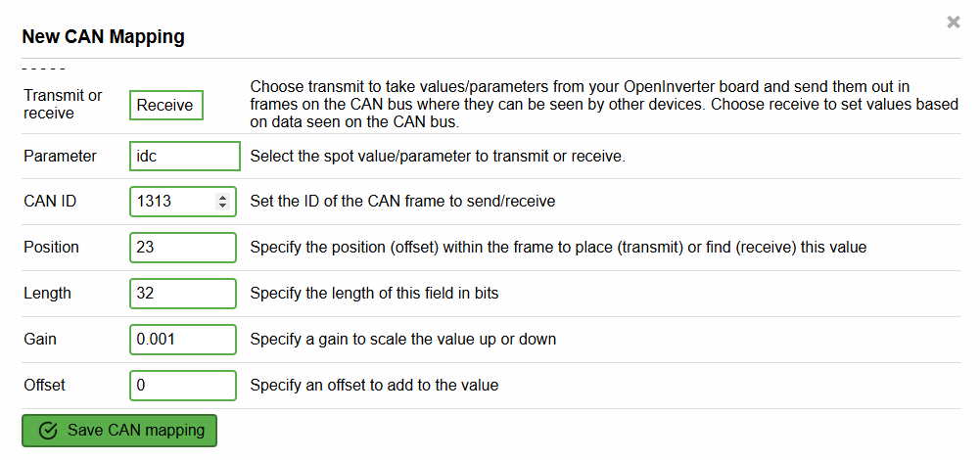This screenshot has width=980, height=460.
Task: Focus the Length input field
Action: tap(182, 294)
